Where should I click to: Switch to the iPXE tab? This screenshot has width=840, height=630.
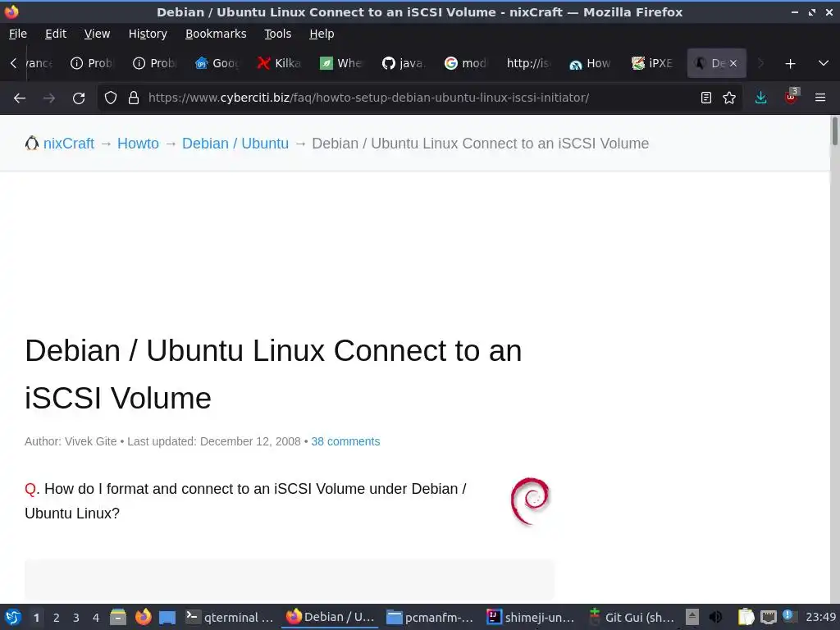tap(652, 63)
